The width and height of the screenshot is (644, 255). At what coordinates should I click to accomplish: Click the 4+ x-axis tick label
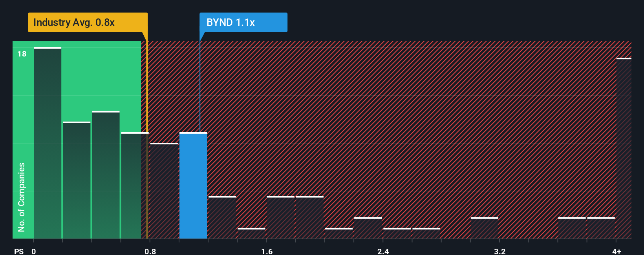(x=617, y=251)
